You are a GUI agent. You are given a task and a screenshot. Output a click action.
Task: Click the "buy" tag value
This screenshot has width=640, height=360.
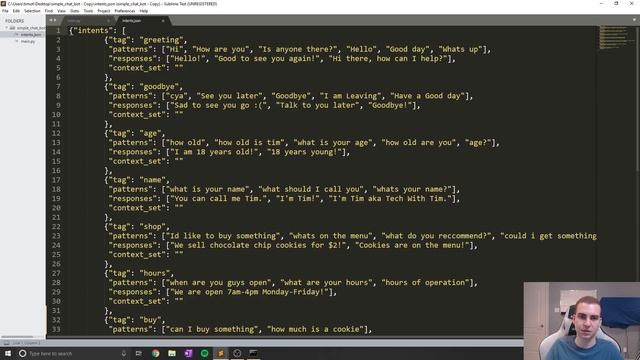point(151,320)
